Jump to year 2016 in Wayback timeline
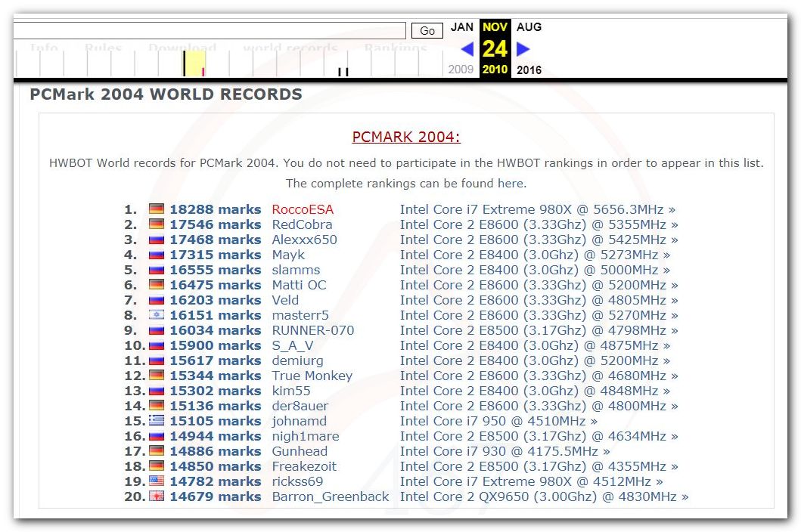 coord(529,70)
